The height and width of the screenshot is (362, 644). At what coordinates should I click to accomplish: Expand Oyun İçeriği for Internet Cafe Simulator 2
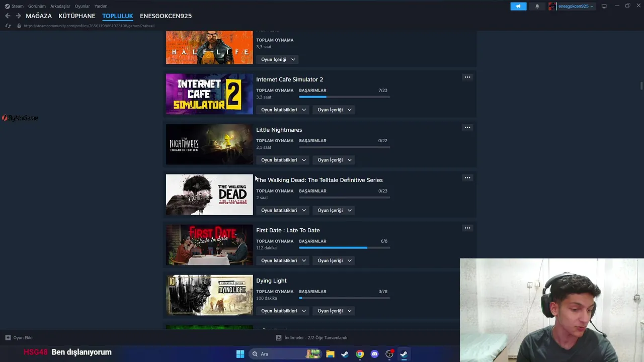click(x=335, y=110)
